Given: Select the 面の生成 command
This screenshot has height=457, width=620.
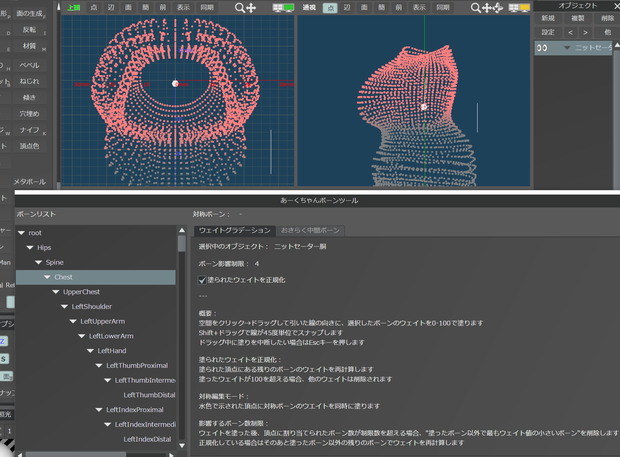Looking at the screenshot, I should point(30,13).
